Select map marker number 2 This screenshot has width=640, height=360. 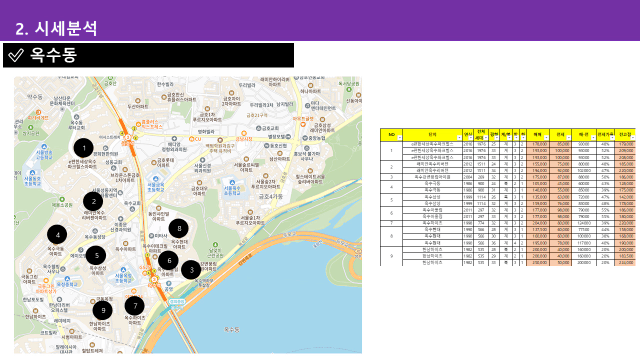point(93,201)
